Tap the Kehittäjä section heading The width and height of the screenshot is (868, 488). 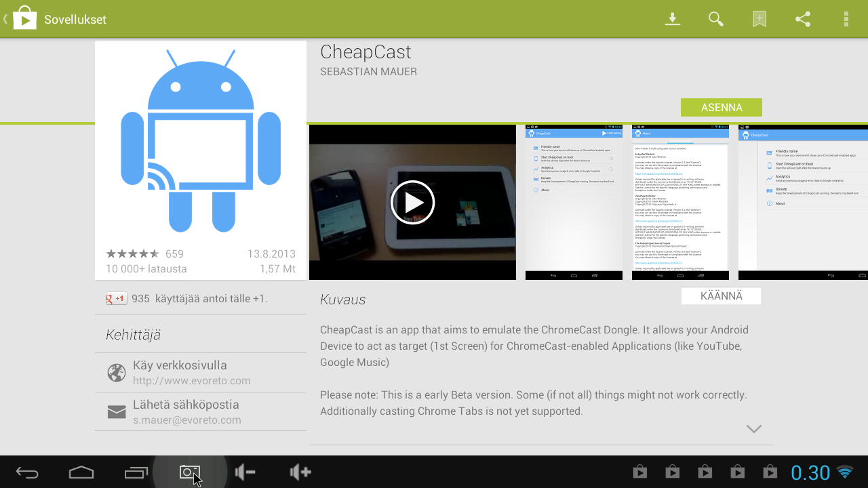pyautogui.click(x=133, y=335)
